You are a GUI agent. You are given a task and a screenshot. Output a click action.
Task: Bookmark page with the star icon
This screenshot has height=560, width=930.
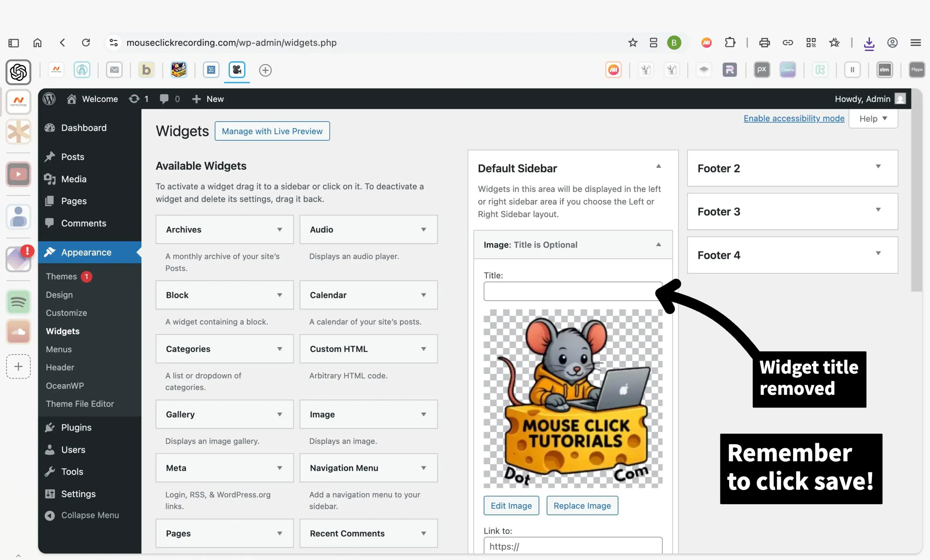(633, 42)
